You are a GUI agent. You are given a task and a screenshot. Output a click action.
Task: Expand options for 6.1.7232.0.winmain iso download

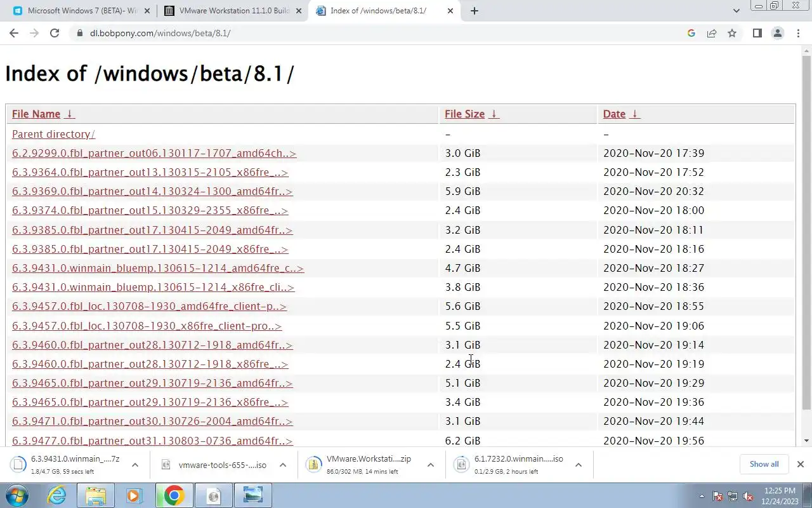(579, 465)
